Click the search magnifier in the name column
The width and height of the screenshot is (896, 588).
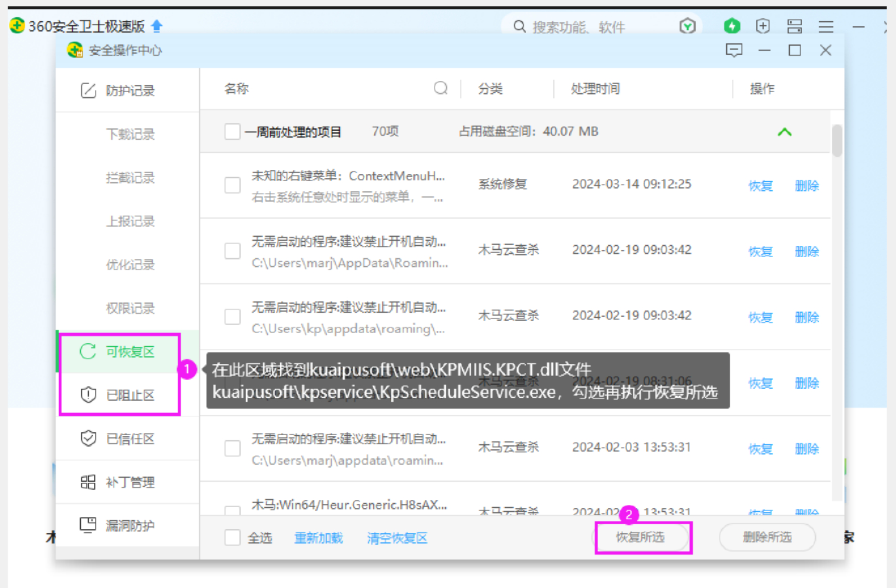[440, 88]
